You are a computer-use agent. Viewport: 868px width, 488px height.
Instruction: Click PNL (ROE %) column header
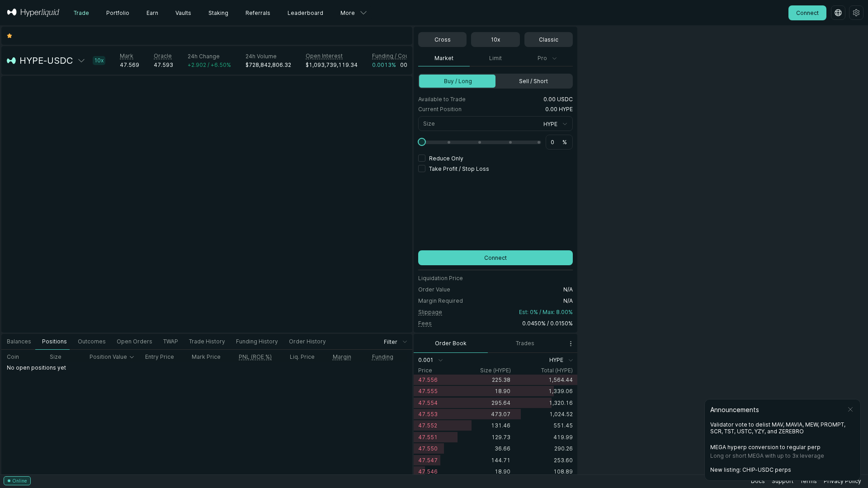click(255, 357)
